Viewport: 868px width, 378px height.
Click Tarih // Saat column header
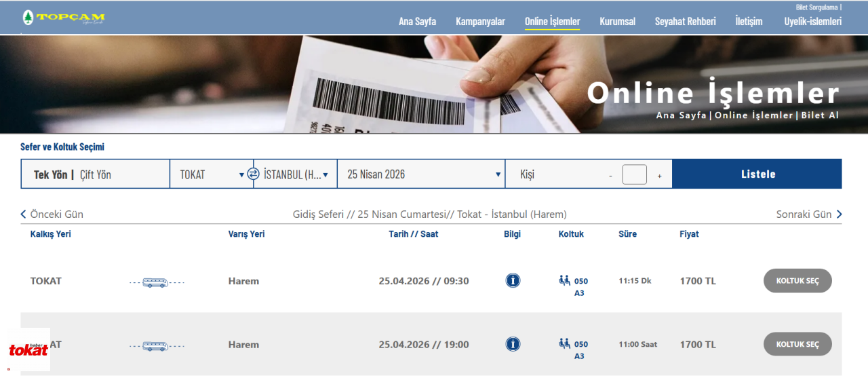pos(413,234)
